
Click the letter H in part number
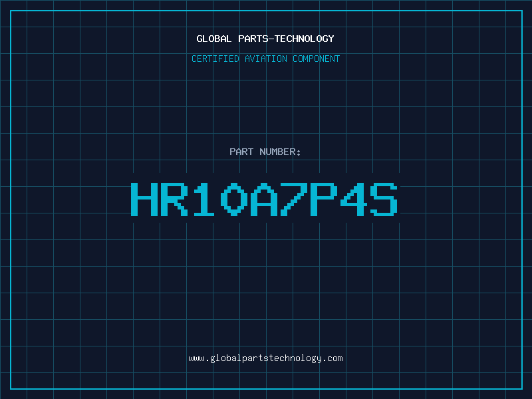[143, 199]
